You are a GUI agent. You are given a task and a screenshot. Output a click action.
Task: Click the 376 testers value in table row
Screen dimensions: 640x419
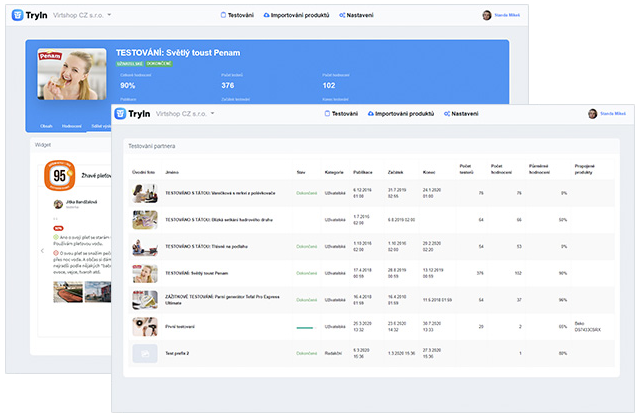480,273
